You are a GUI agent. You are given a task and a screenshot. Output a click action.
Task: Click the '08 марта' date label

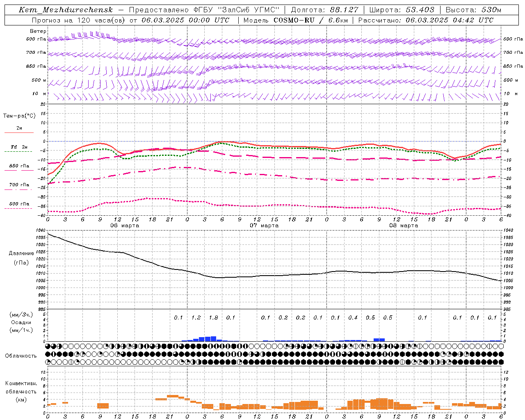click(x=404, y=225)
